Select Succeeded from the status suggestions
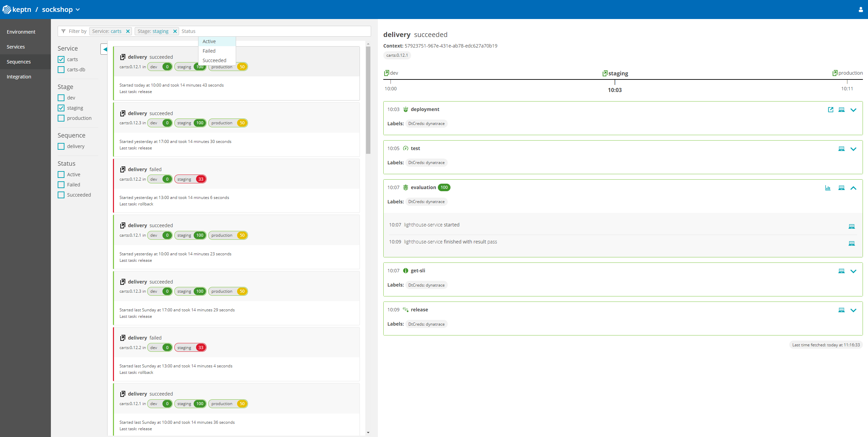This screenshot has height=437, width=868. pyautogui.click(x=214, y=60)
